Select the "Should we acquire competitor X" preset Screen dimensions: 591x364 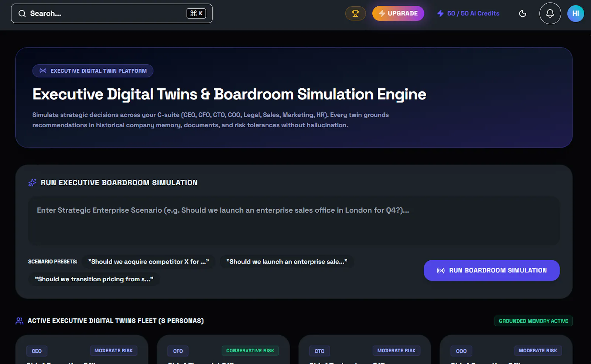148,262
